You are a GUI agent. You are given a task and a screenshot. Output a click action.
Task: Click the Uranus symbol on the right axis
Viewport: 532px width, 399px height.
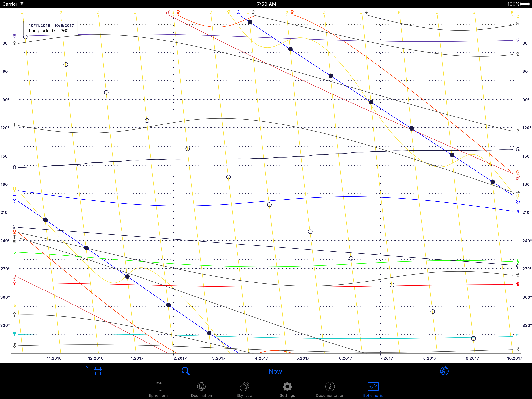point(518,40)
